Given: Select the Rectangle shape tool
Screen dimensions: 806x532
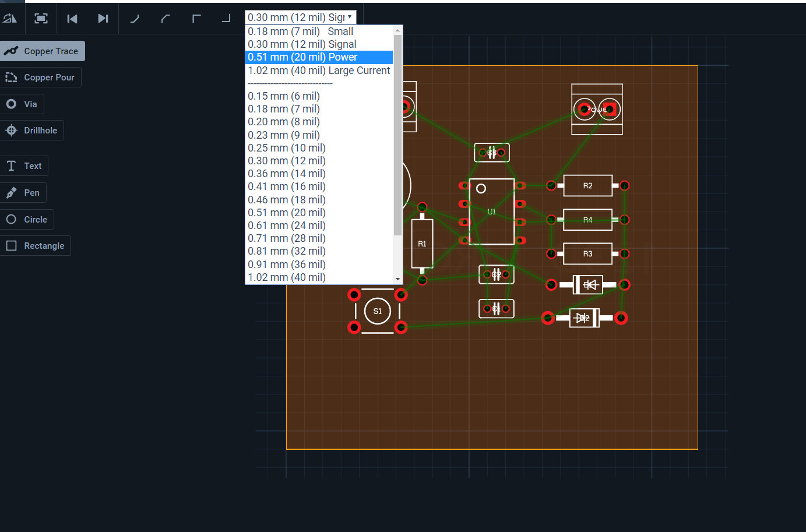Looking at the screenshot, I should click(x=36, y=246).
